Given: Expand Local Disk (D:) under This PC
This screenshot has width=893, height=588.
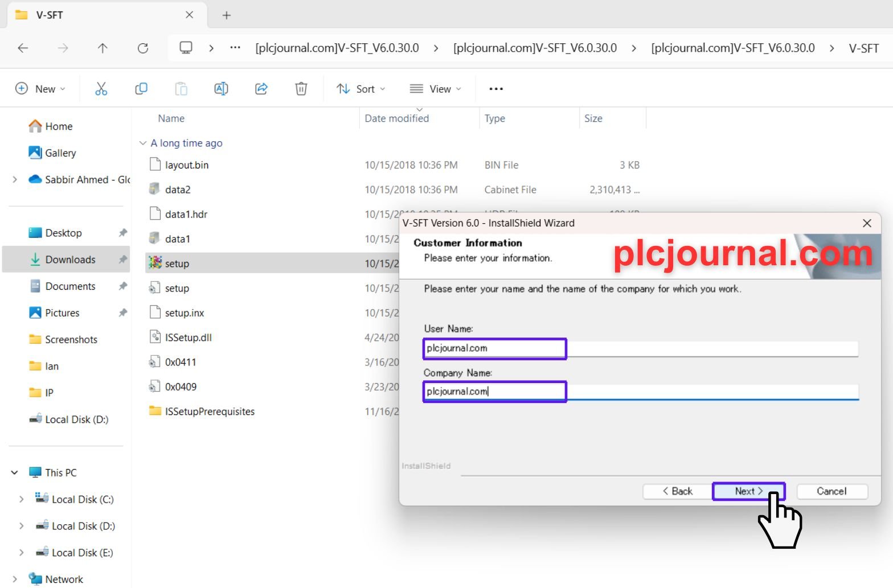Looking at the screenshot, I should 22,526.
